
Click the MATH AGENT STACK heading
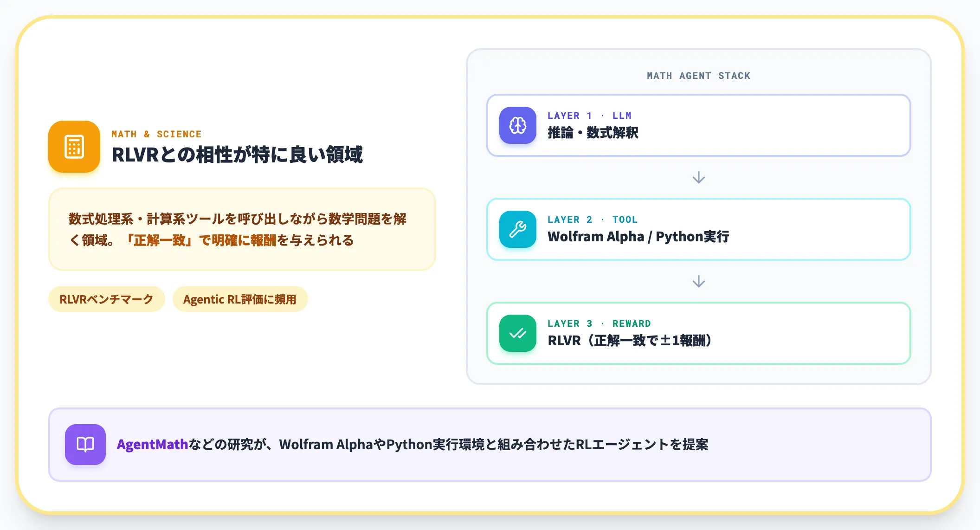(699, 76)
